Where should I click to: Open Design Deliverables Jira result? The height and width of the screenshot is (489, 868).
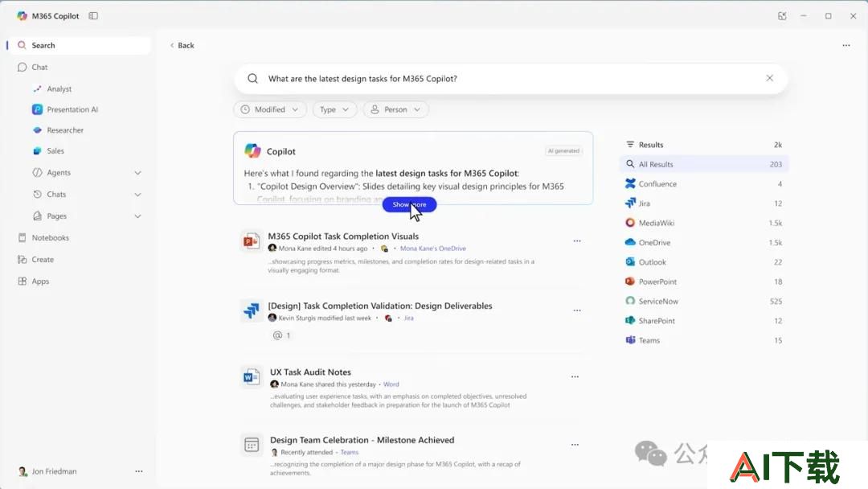coord(379,306)
